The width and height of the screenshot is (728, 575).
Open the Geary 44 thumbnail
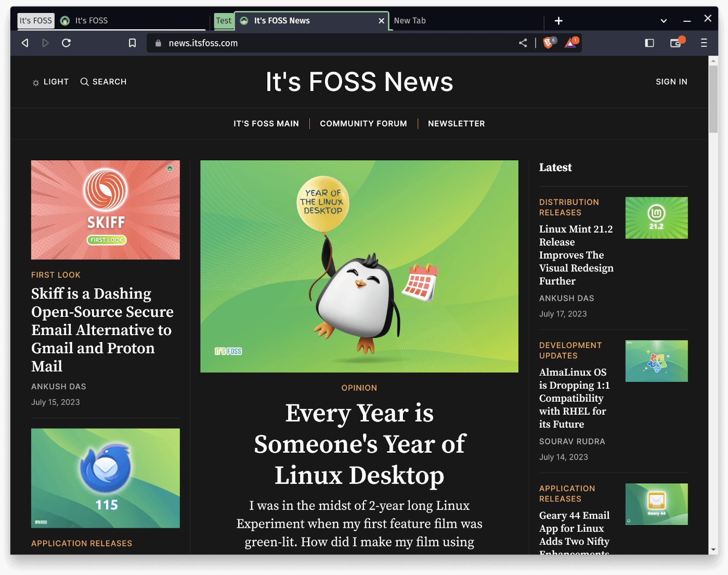656,504
